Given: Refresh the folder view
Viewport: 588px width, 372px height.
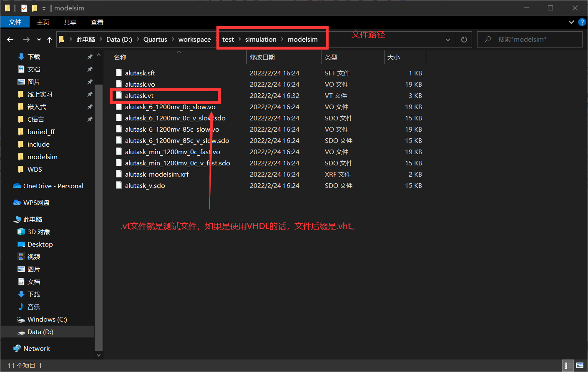Looking at the screenshot, I should [464, 39].
